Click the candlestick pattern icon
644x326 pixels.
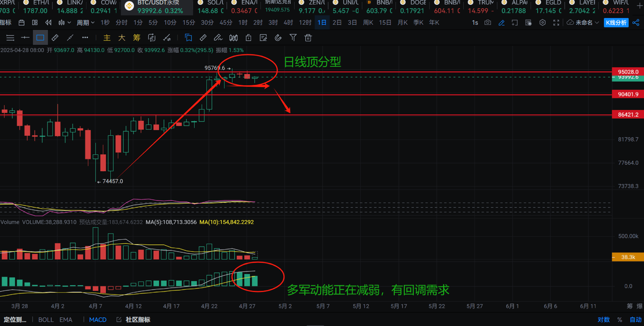[234, 38]
